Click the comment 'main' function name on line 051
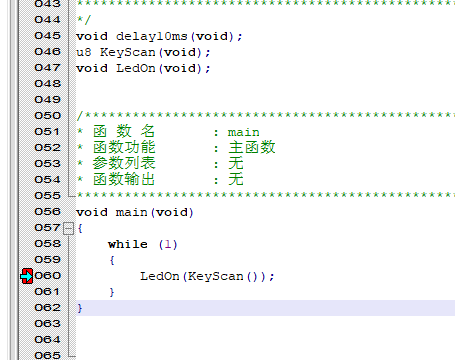The width and height of the screenshot is (455, 360). tap(243, 132)
